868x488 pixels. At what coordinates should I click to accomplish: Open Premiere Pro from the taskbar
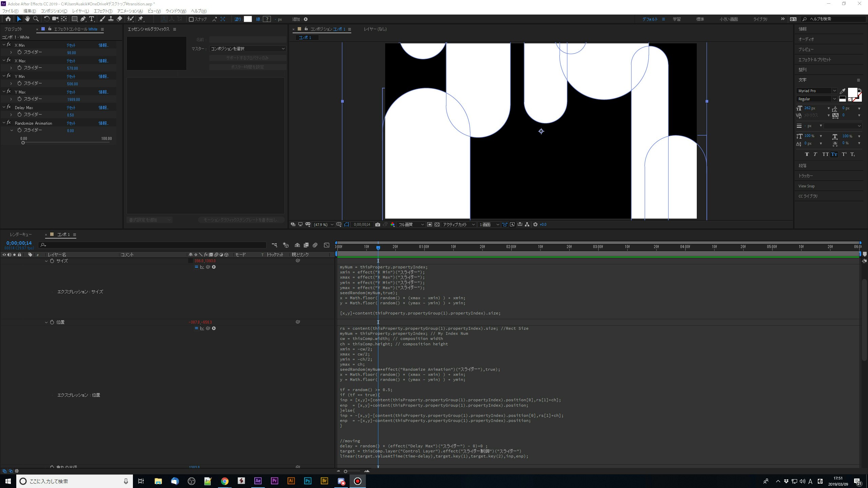tap(274, 481)
